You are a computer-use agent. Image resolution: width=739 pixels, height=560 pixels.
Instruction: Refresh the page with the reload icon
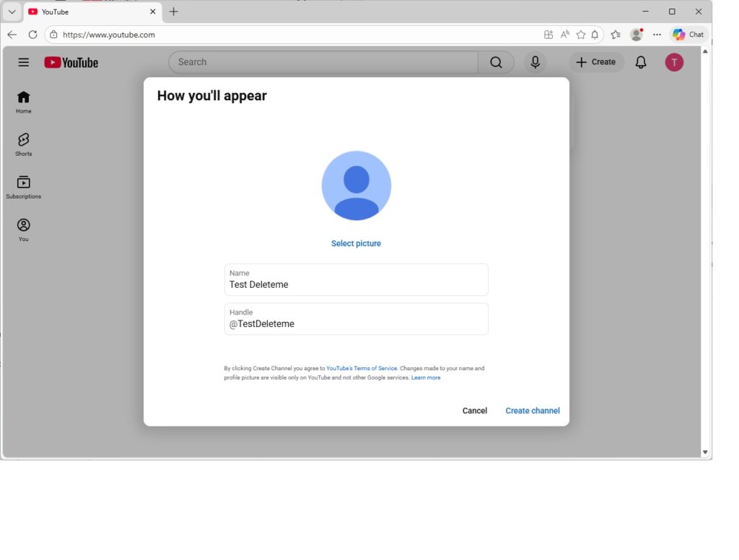[32, 34]
